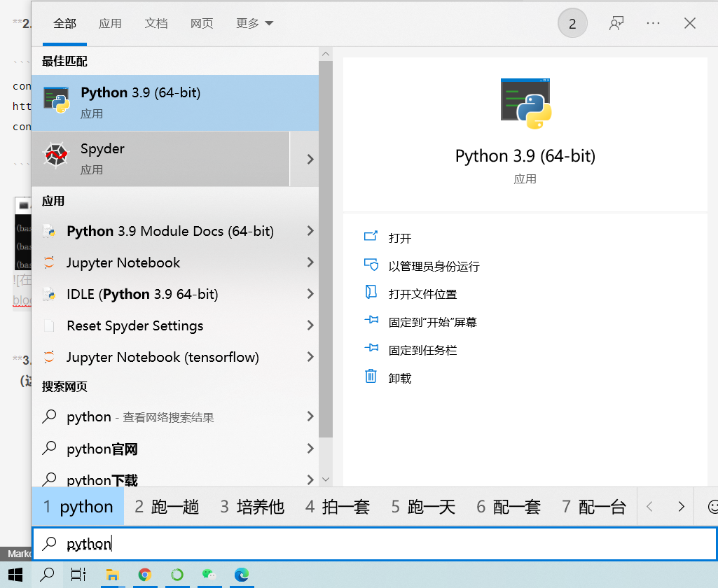This screenshot has width=718, height=588.
Task: Click 卸载 to uninstall Python
Action: (x=400, y=378)
